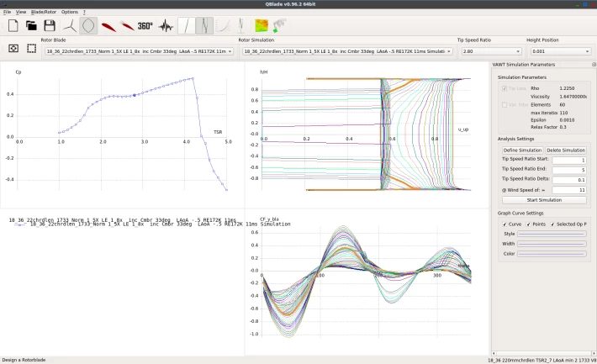Click the Rho value 1.2250

[x=567, y=88]
